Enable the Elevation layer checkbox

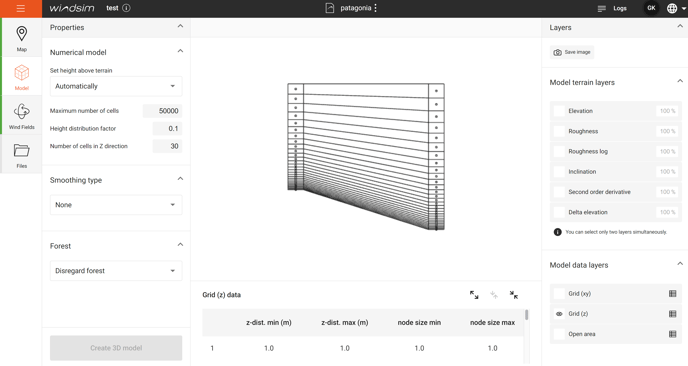[x=559, y=111]
